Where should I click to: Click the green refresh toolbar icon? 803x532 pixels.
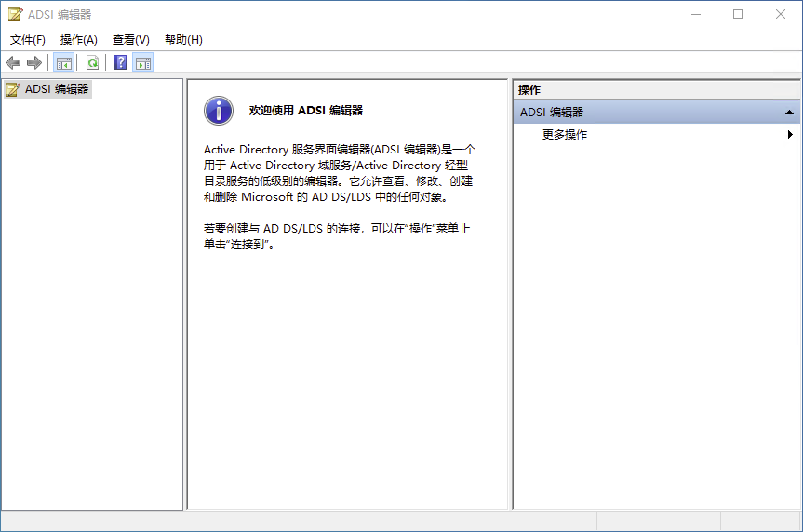click(93, 63)
